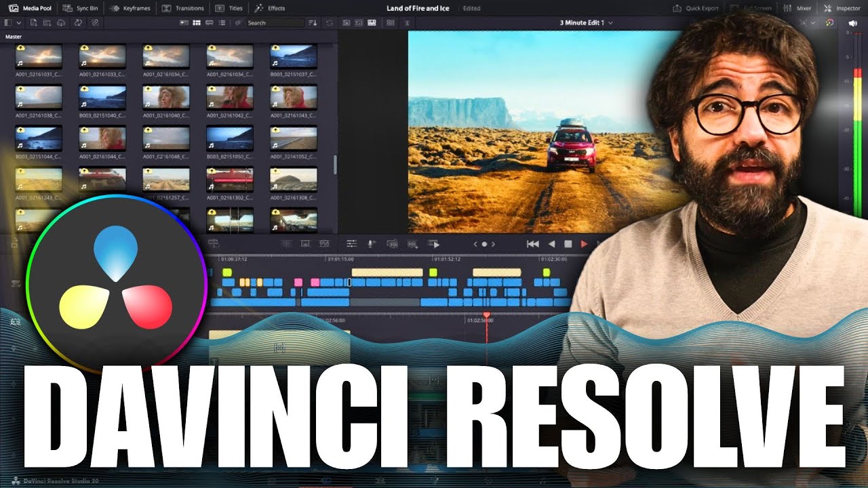The height and width of the screenshot is (488, 868).
Task: Select the timeline viewer mode icon
Action: (x=372, y=23)
